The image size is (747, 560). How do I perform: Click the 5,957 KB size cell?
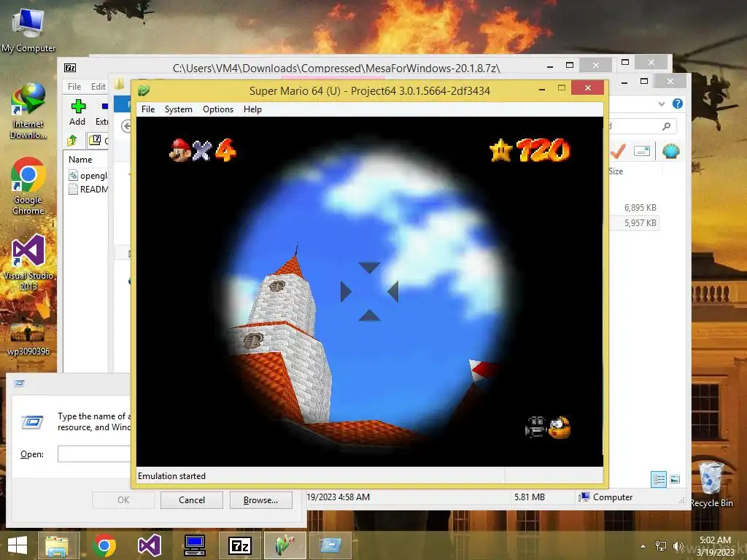(x=640, y=223)
